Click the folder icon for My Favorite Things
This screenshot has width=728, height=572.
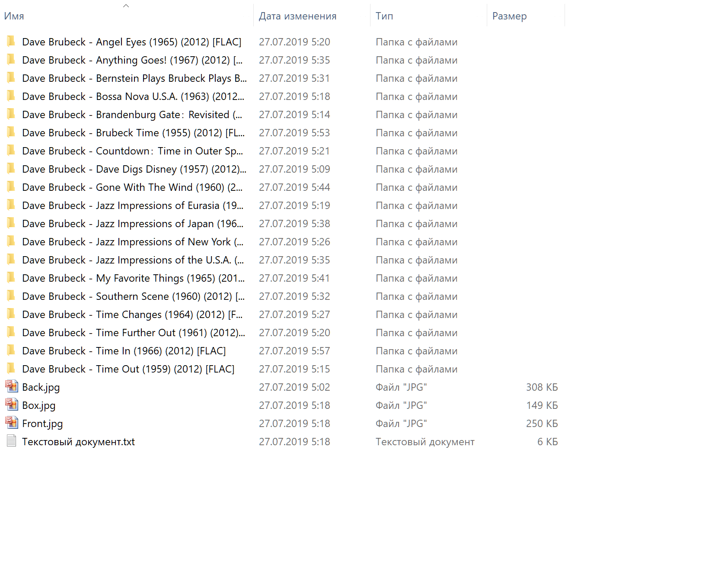click(11, 278)
